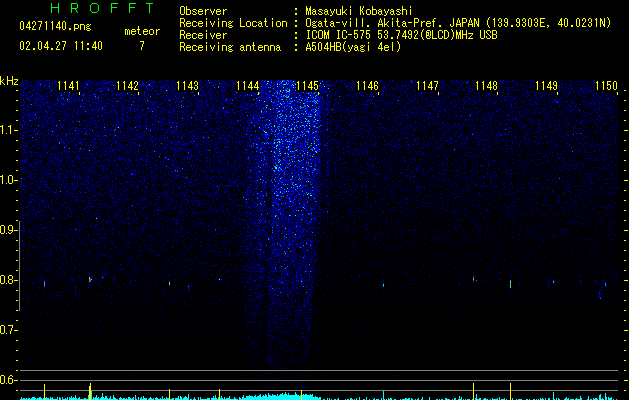
Task: Click the 'Observer' field label
Action: (x=203, y=11)
